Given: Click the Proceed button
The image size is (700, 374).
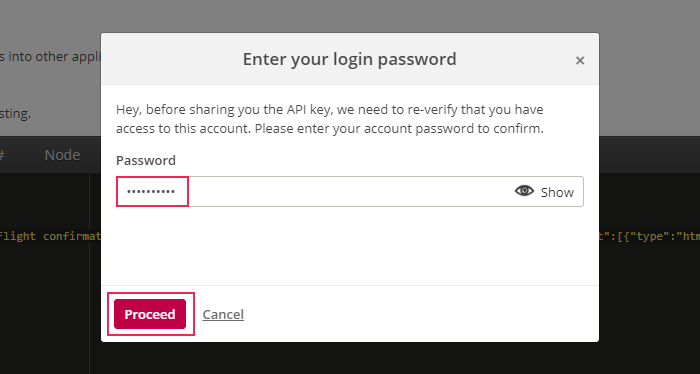Looking at the screenshot, I should [x=150, y=314].
